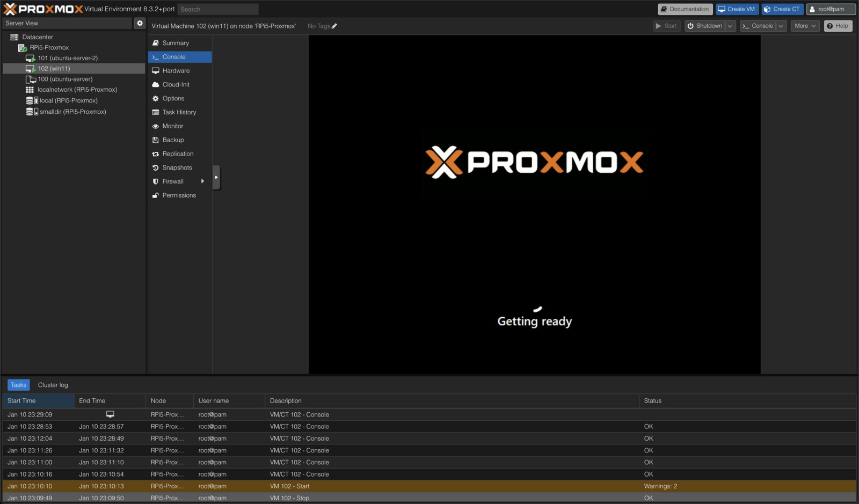Viewport: 859px width, 504px height.
Task: Click the Backup floppy disk icon
Action: tap(156, 140)
